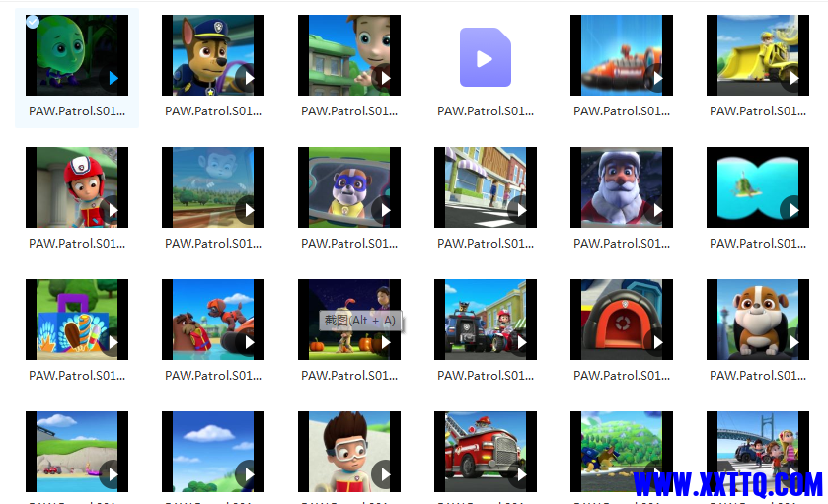Image resolution: width=828 pixels, height=504 pixels.
Task: Click play icon on ghostly monkey sky thumbnail
Action: point(250,210)
